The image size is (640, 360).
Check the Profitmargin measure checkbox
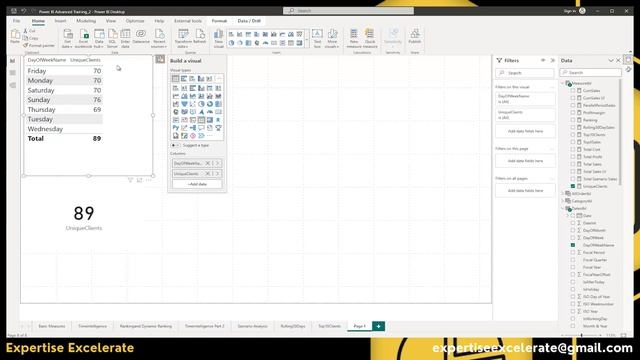tap(573, 113)
